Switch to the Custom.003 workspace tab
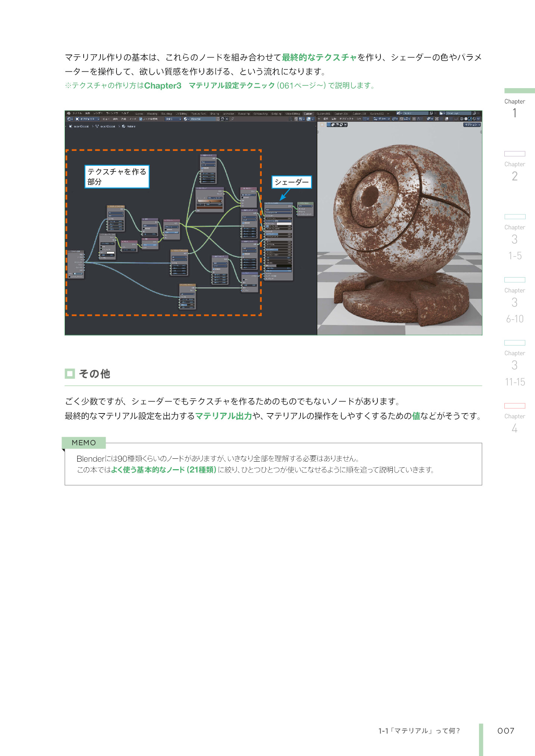Viewport: 535px width, 756px height. point(359,114)
